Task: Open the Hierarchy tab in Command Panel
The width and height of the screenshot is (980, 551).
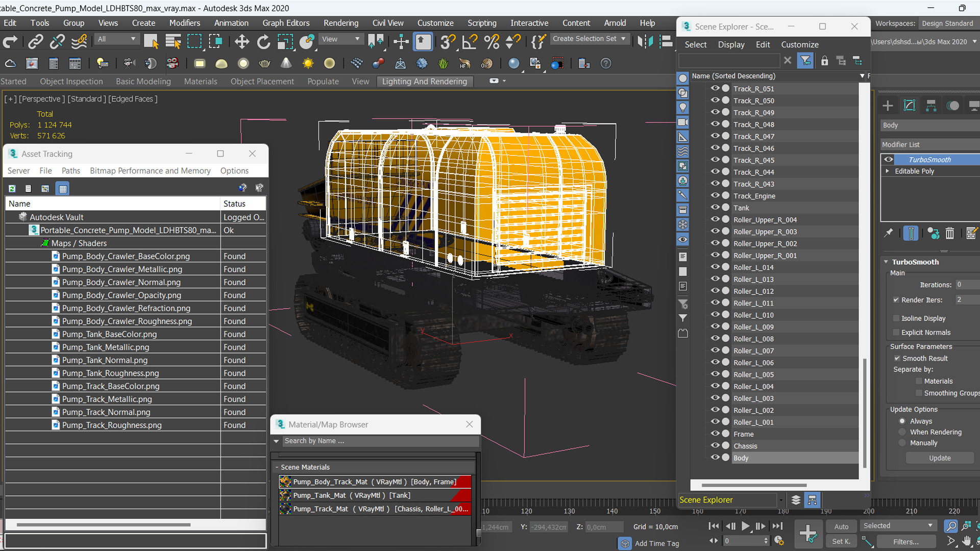Action: point(931,106)
